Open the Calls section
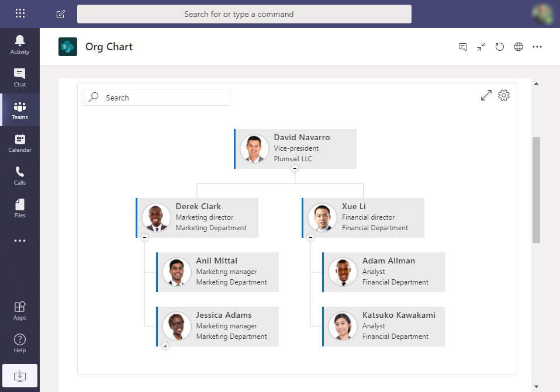This screenshot has height=392, width=560. click(x=20, y=175)
